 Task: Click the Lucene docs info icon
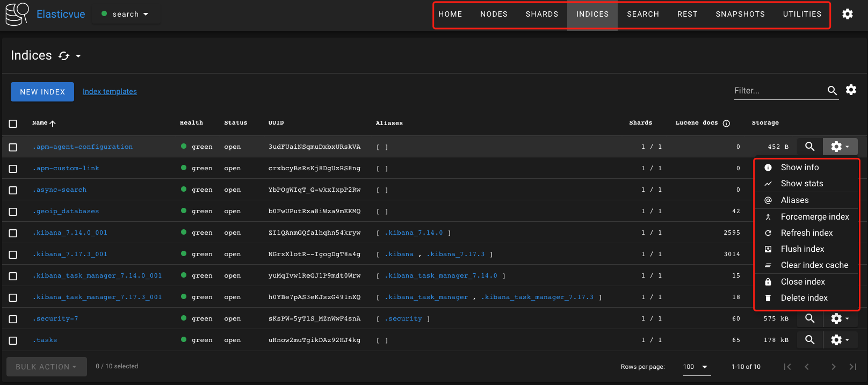[x=726, y=124]
